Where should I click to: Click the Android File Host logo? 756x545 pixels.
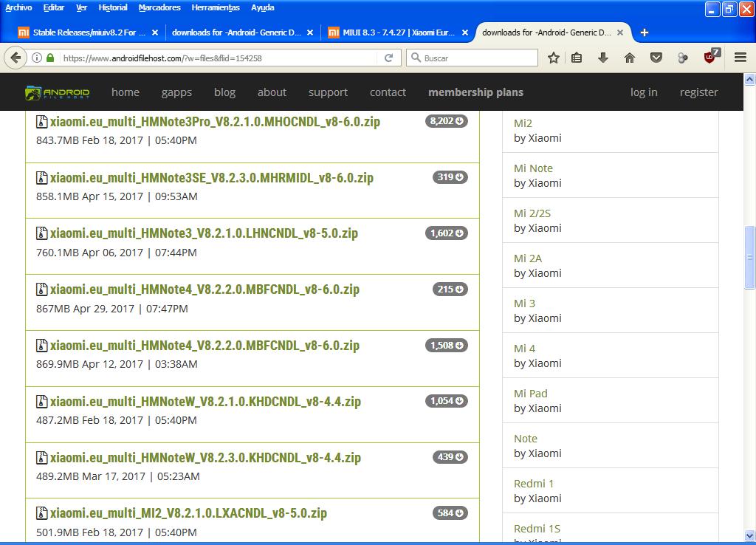coord(58,92)
